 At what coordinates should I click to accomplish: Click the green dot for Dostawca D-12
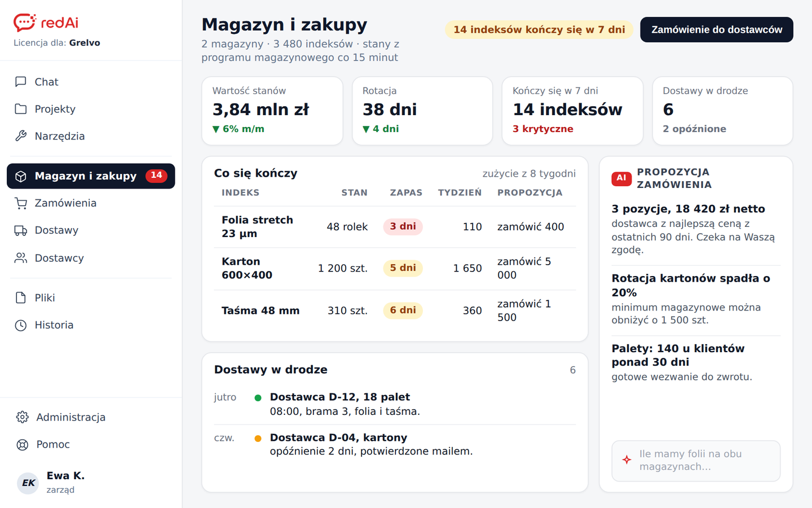(x=258, y=398)
